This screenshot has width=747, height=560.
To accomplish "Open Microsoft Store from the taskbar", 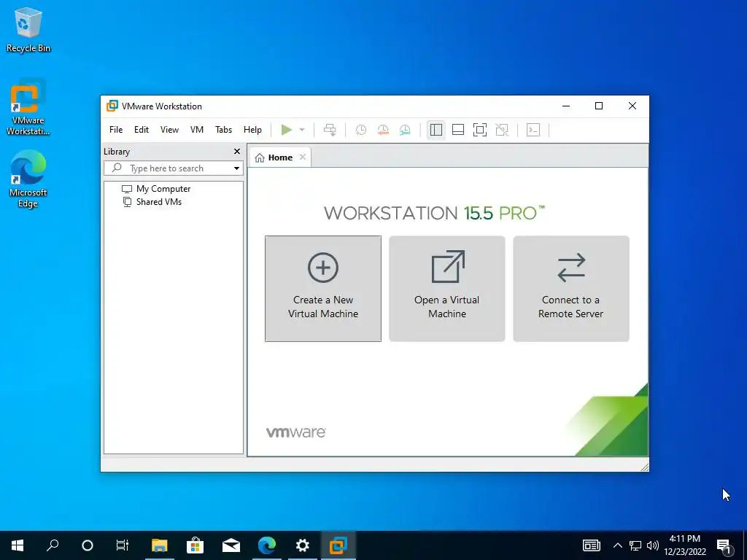I will [x=195, y=545].
